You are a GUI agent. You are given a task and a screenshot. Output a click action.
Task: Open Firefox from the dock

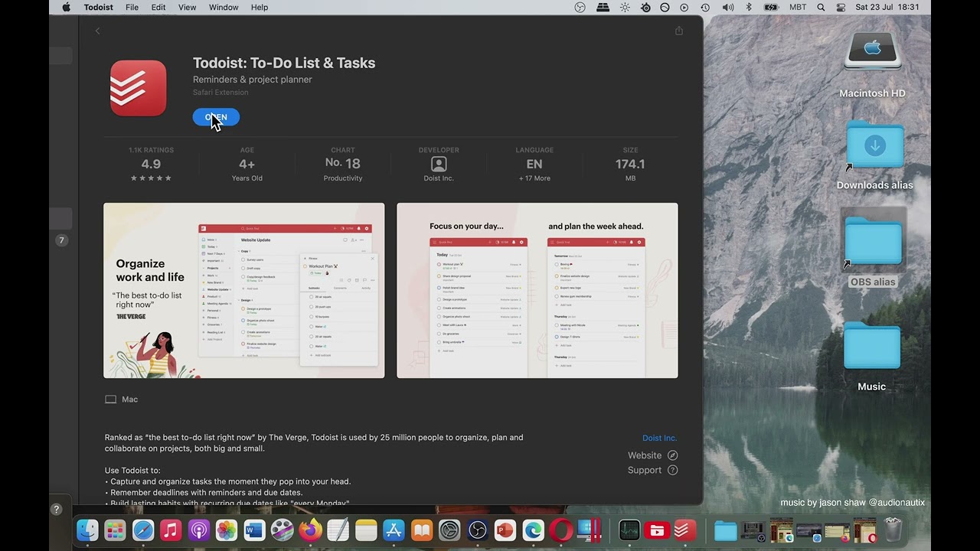coord(310,530)
